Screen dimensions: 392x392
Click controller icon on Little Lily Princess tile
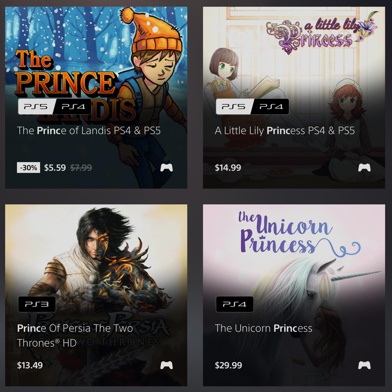tap(364, 168)
